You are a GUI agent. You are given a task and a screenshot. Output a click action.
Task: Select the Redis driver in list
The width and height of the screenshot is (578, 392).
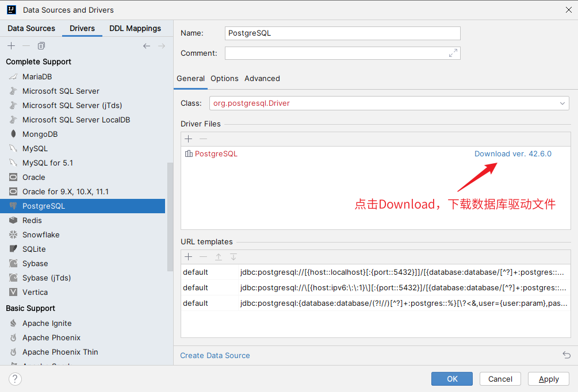32,220
